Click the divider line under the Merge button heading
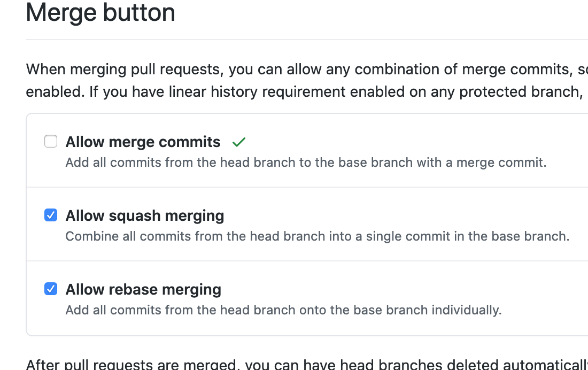 (307, 40)
